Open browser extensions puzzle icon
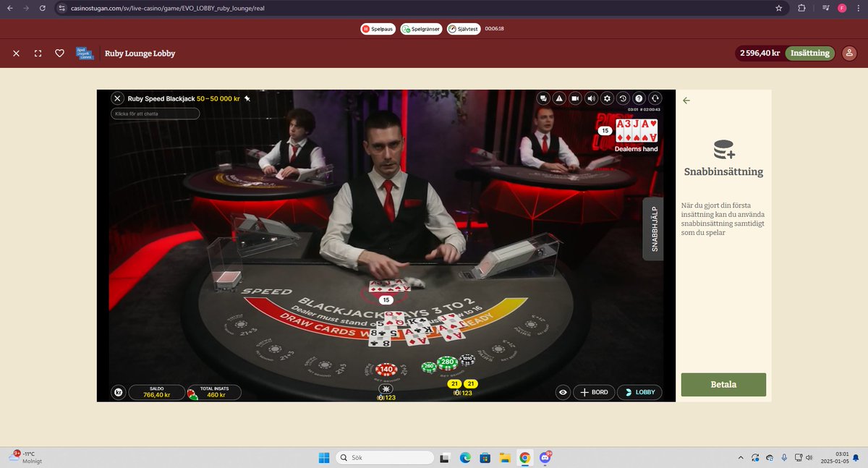The width and height of the screenshot is (868, 468). [801, 8]
